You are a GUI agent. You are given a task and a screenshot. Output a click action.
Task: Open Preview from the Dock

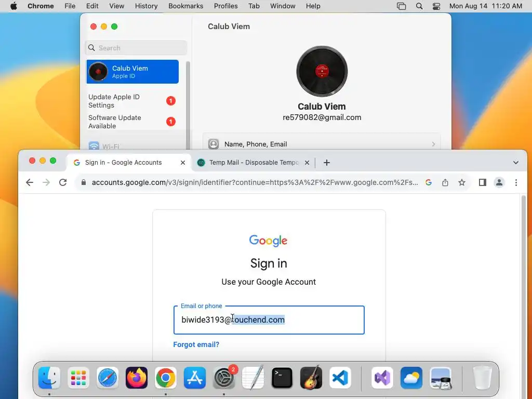[x=441, y=378]
